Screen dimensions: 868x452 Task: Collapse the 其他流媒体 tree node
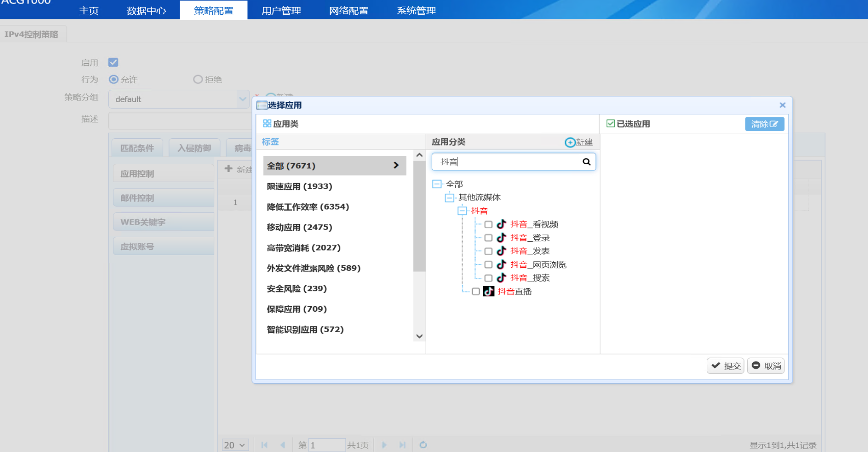[450, 197]
